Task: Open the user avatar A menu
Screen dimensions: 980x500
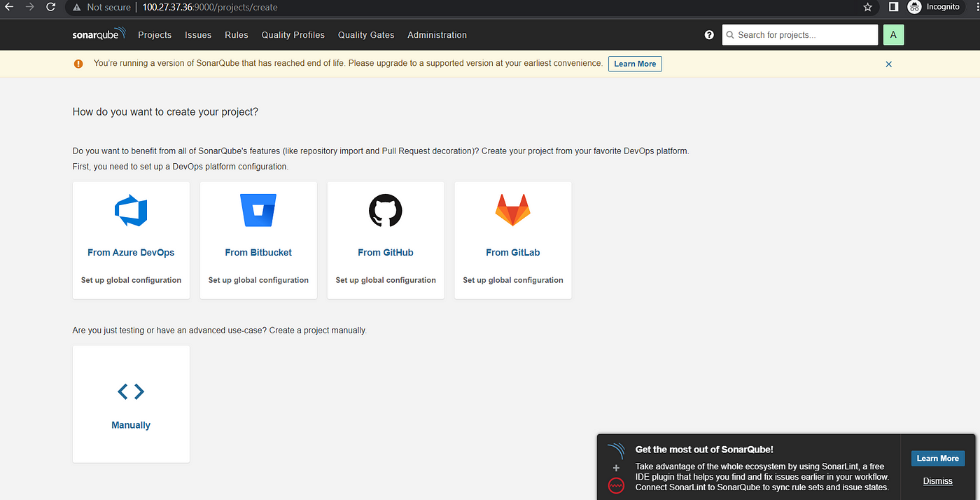Action: pyautogui.click(x=893, y=35)
